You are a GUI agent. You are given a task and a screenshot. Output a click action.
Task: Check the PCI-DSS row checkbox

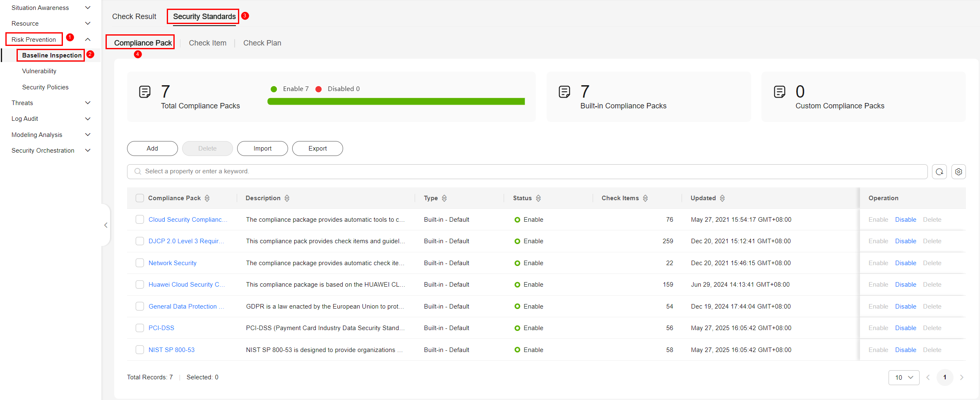[x=140, y=328]
